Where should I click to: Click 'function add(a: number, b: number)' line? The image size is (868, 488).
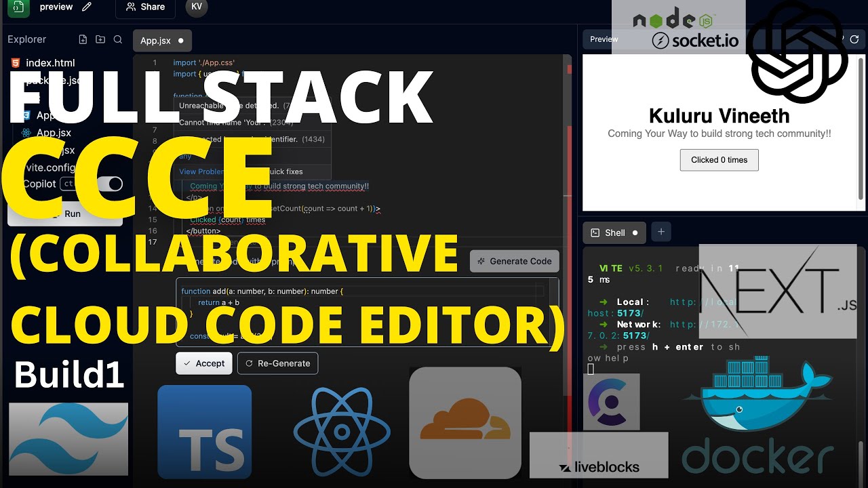pos(262,291)
